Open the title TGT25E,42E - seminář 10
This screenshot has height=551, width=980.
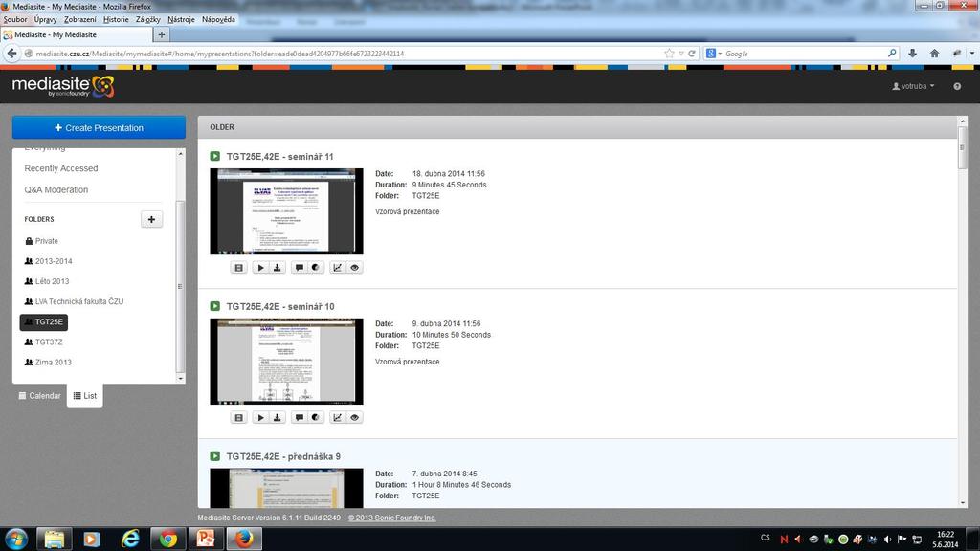pyautogui.click(x=280, y=306)
